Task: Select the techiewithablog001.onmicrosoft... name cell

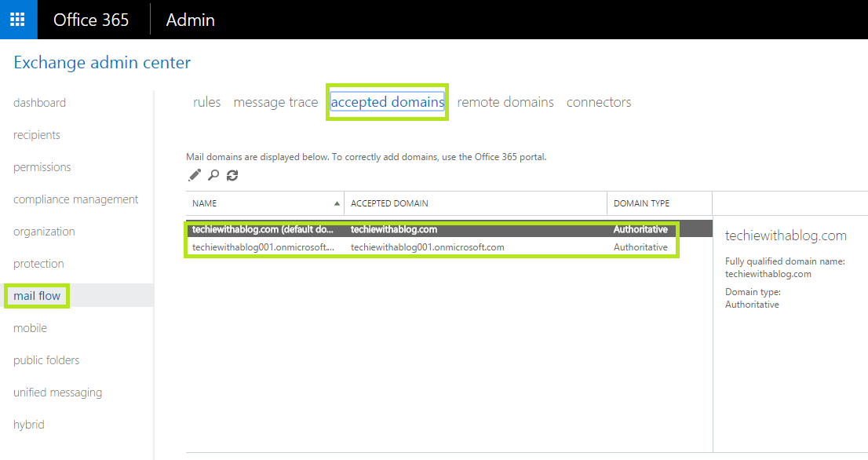Action: click(263, 247)
